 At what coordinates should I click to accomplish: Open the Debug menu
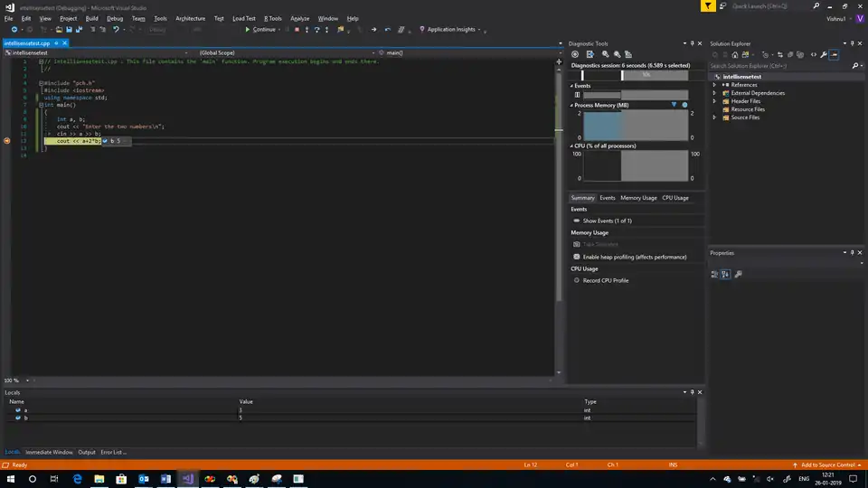[115, 18]
